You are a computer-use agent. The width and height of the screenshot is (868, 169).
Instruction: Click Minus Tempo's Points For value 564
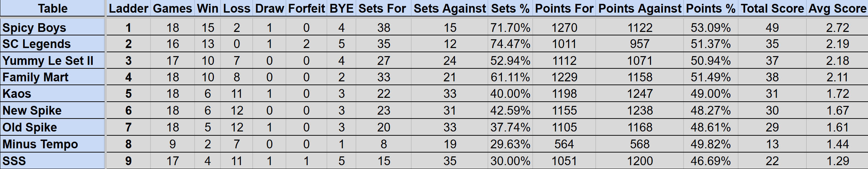[x=564, y=144]
